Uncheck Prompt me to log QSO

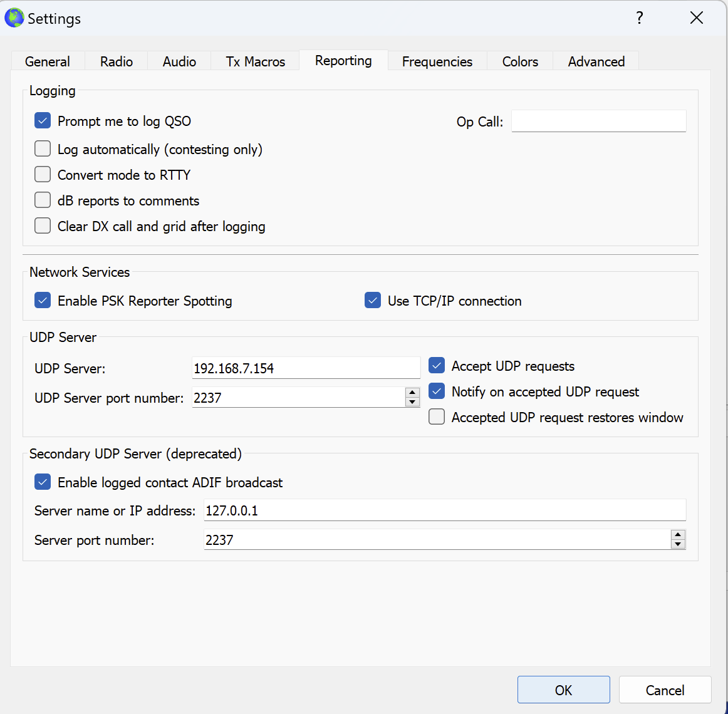[43, 121]
